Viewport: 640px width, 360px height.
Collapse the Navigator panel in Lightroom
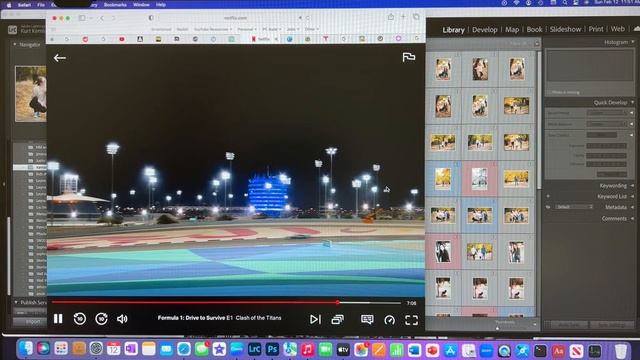(x=15, y=44)
